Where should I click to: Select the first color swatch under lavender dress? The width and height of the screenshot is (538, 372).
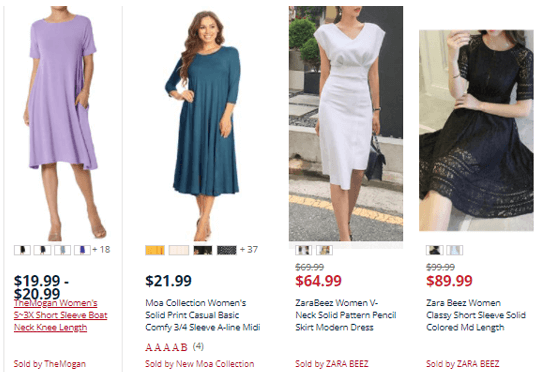coord(22,250)
